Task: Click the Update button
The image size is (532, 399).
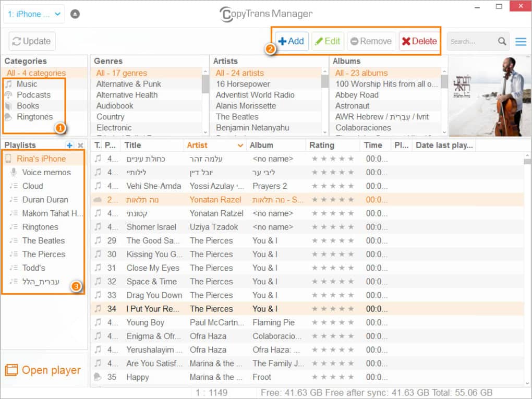Action: pos(32,41)
